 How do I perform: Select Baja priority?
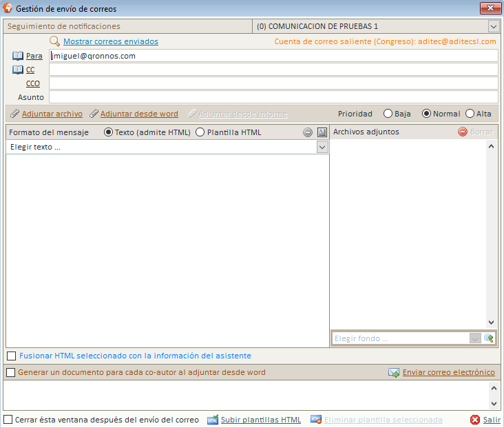coord(388,114)
